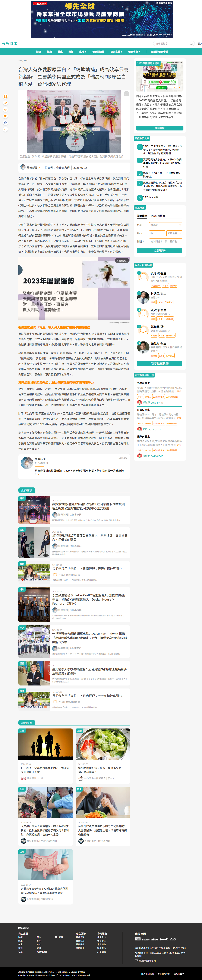
Task: Click 郭和昌 醫生 placeholder avatar
Action: click(x=143, y=330)
